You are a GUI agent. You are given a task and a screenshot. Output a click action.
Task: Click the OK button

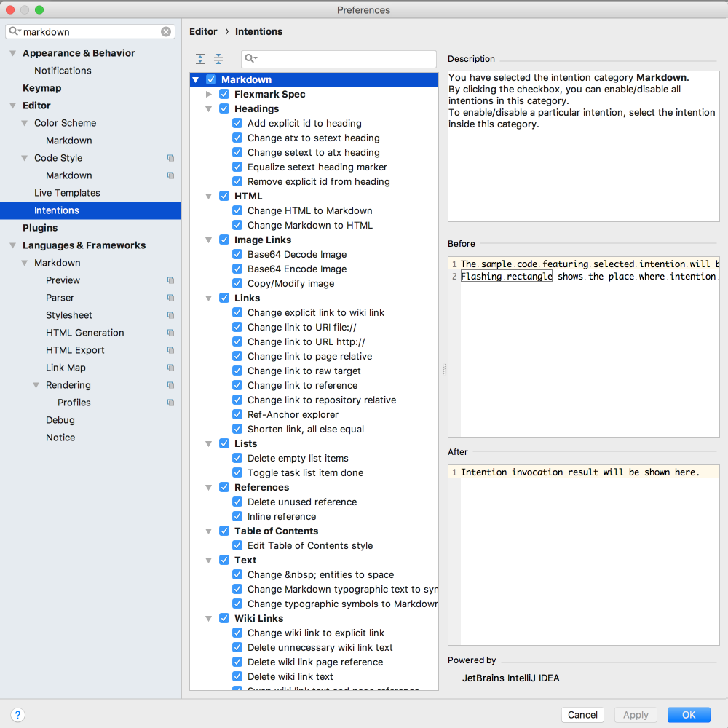pyautogui.click(x=689, y=715)
